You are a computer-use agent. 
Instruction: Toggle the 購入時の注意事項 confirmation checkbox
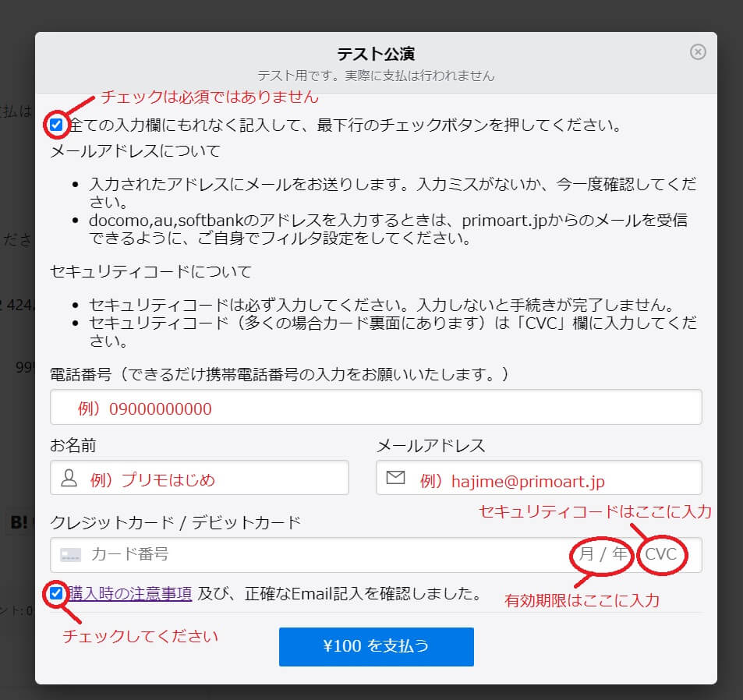pos(56,593)
